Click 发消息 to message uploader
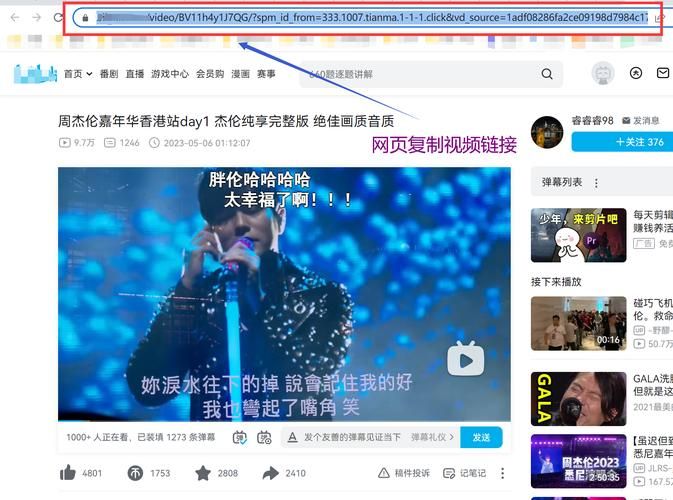 641,121
